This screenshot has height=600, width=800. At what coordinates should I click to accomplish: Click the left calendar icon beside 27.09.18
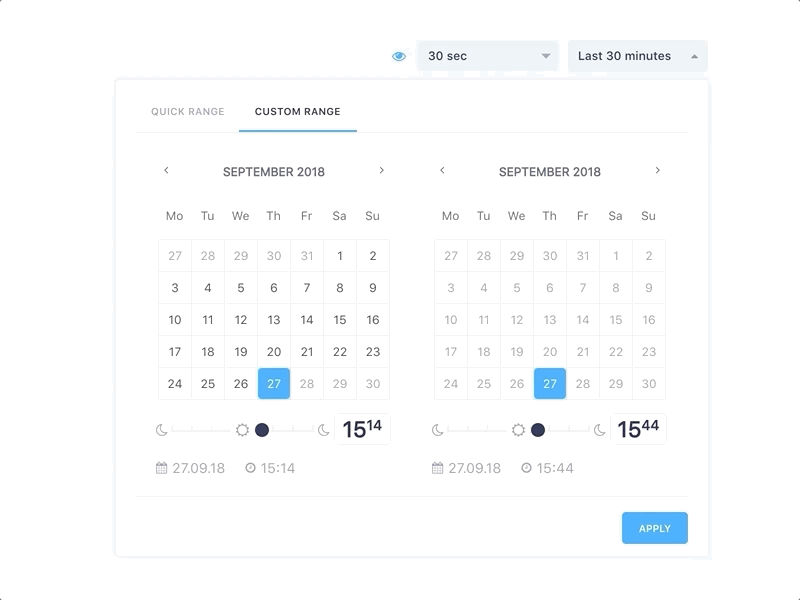(161, 468)
